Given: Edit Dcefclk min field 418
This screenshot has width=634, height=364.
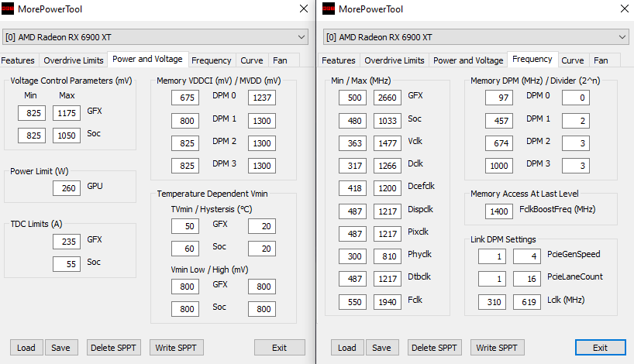Looking at the screenshot, I should coord(353,188).
